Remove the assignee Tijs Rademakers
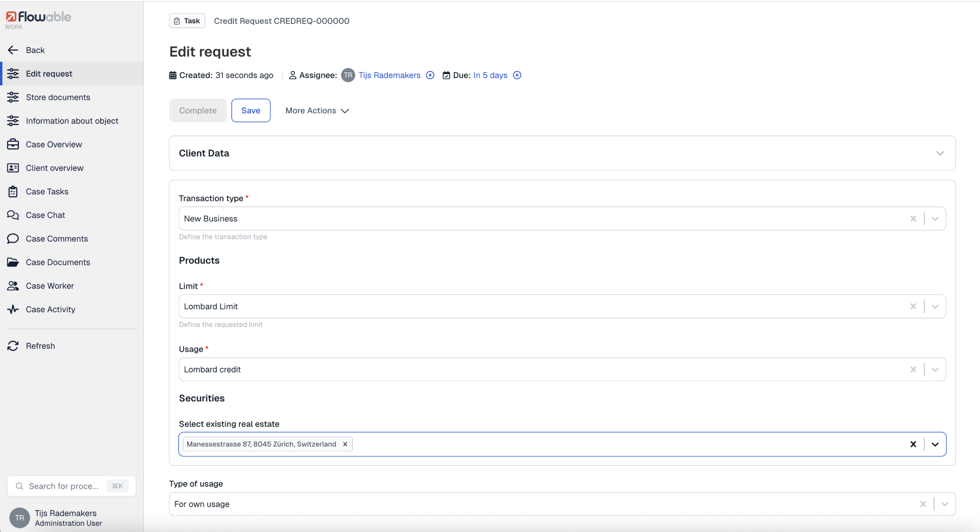This screenshot has width=980, height=532. coord(430,75)
